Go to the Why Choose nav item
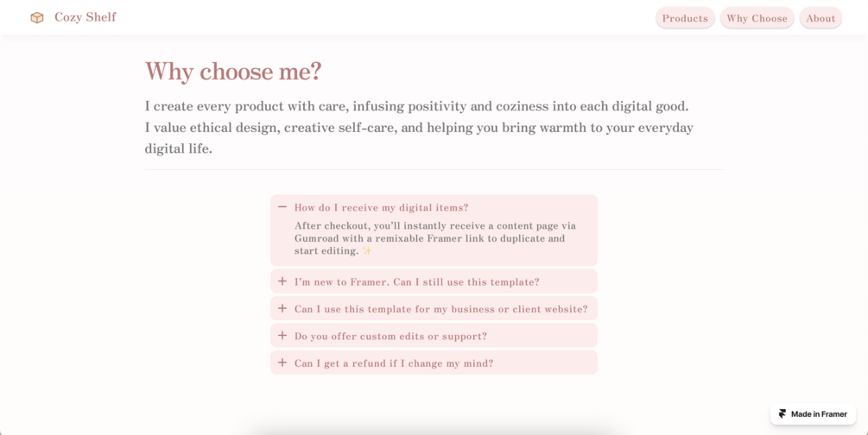 coord(757,18)
